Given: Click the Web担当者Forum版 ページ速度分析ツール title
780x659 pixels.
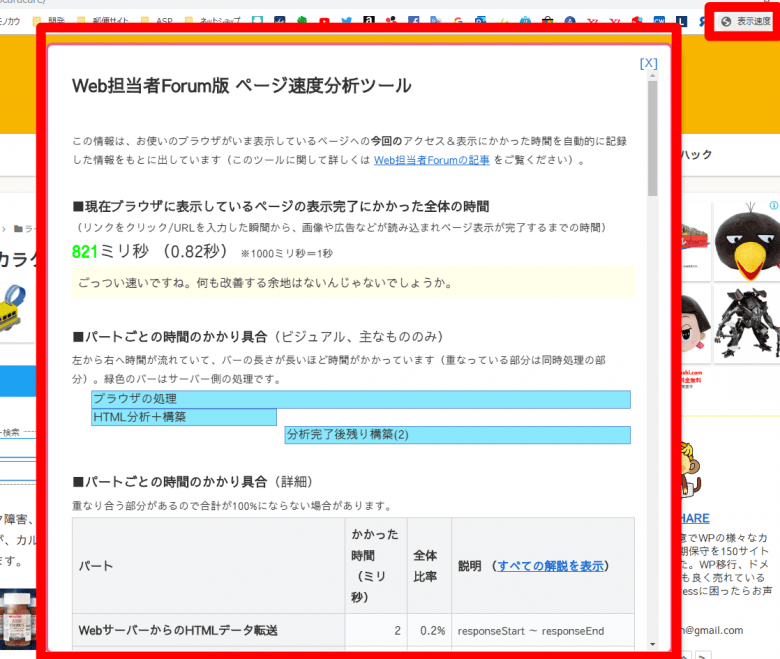Looking at the screenshot, I should tap(242, 86).
